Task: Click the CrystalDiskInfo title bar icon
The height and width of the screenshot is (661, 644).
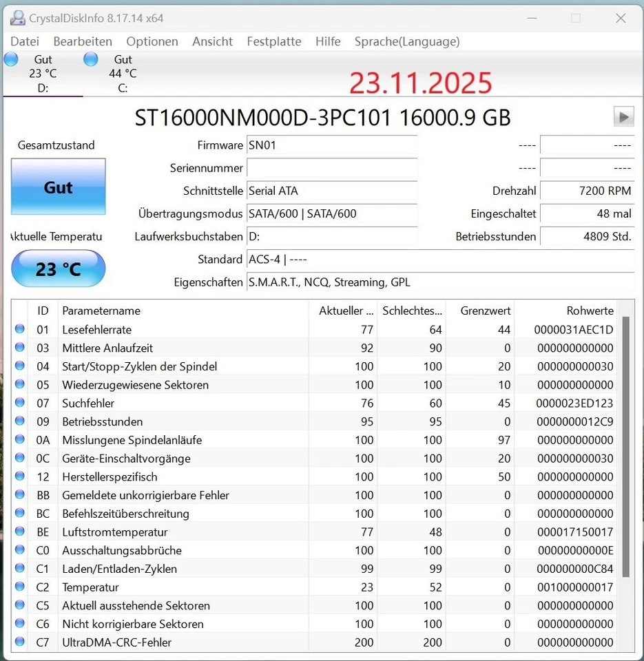Action: (x=17, y=17)
